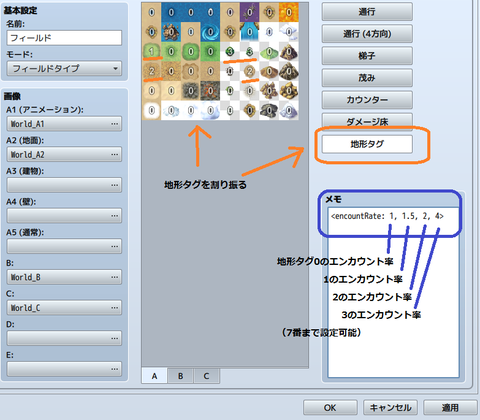Click the rocky shoal in water tile
The width and height of the screenshot is (480, 420).
[171, 32]
